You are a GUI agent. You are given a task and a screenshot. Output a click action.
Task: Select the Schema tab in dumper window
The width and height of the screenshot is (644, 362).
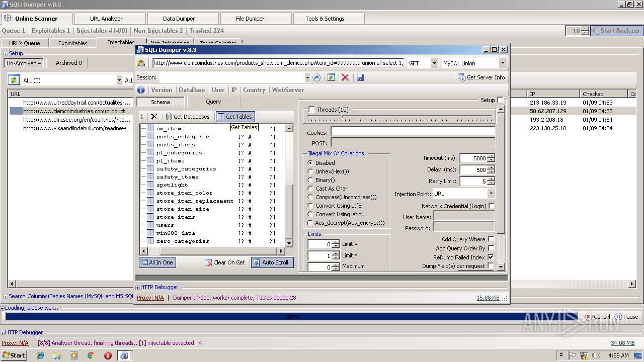point(160,102)
